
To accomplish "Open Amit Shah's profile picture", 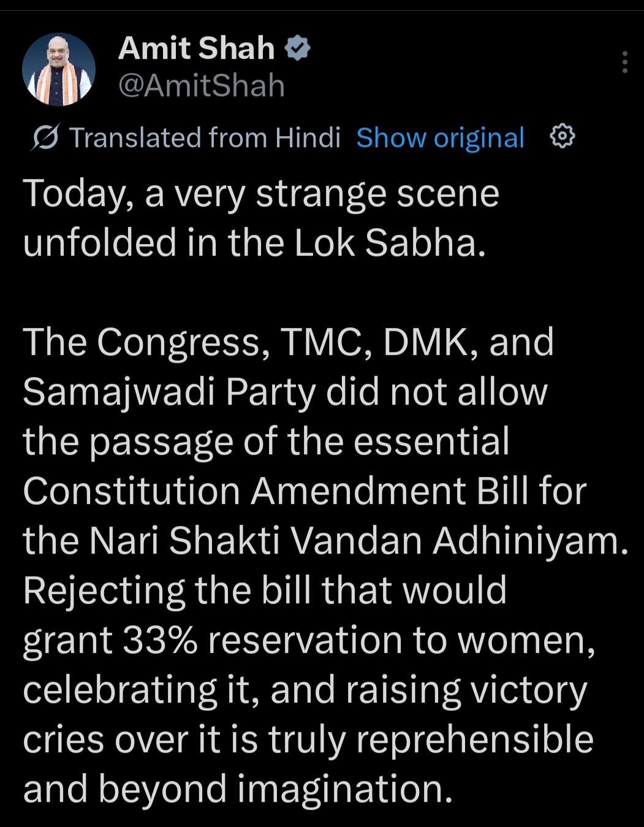I will (x=59, y=69).
